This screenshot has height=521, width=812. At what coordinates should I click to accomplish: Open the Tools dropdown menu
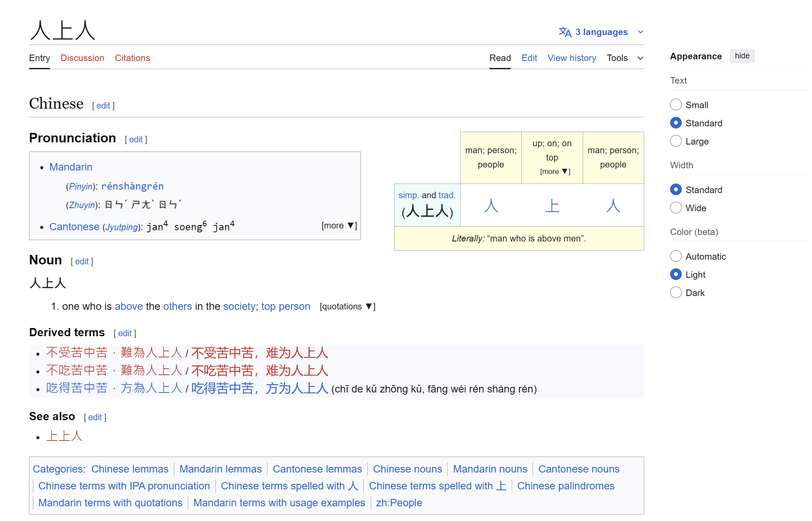(x=625, y=58)
